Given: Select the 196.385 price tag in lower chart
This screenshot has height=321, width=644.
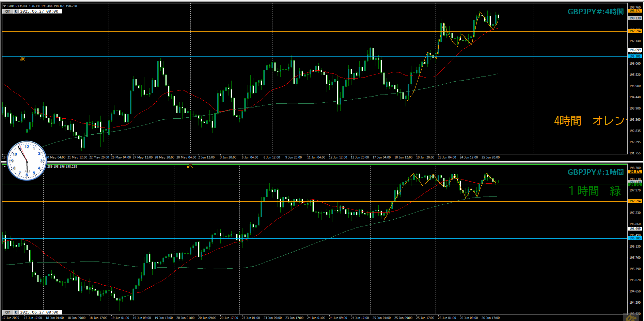Looking at the screenshot, I should click(635, 238).
